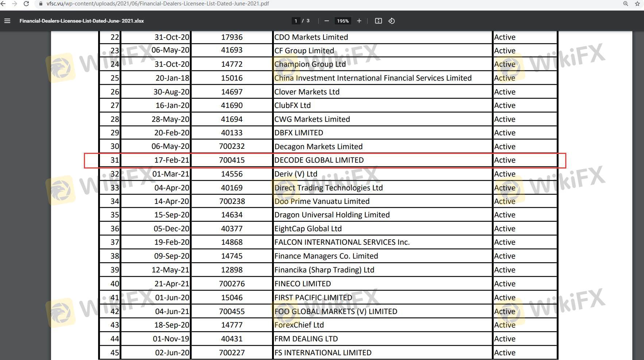
Task: Bookmark this page with the star
Action: tap(637, 4)
